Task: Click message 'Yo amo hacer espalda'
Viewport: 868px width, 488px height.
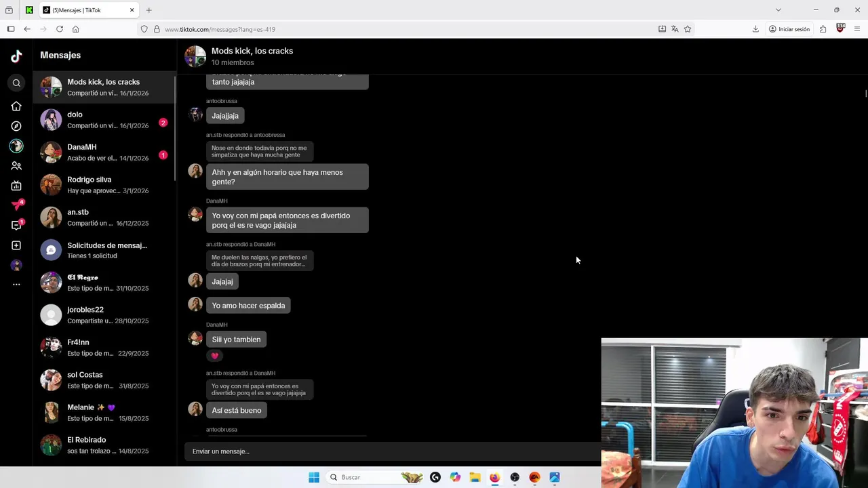Action: point(248,306)
